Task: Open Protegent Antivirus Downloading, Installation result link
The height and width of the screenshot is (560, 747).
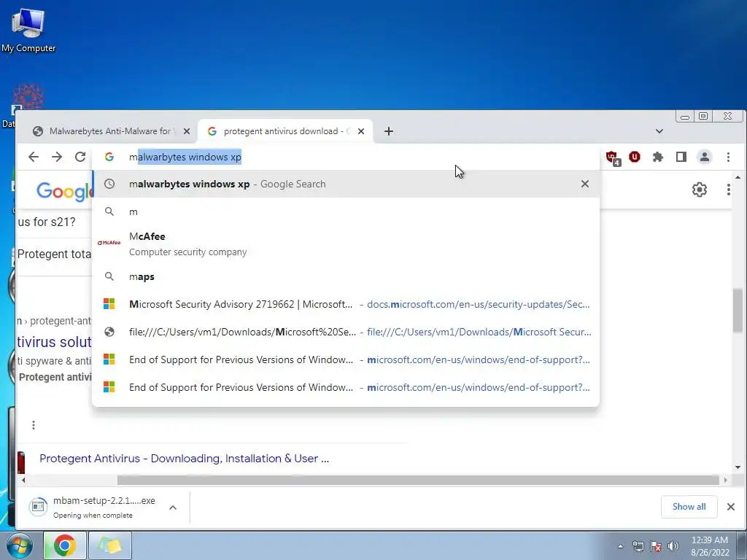Action: [x=184, y=458]
